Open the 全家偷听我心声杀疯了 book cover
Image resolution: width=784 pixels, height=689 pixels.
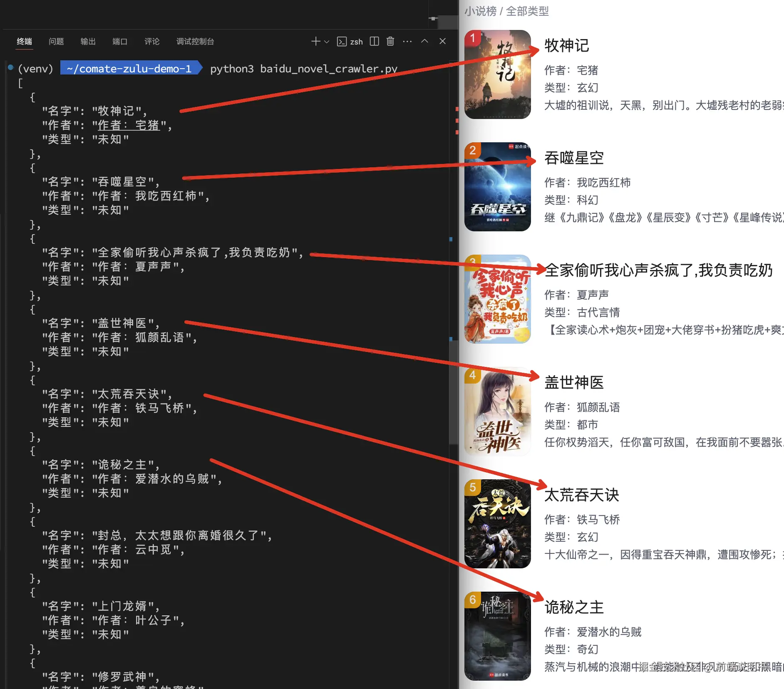(x=497, y=299)
